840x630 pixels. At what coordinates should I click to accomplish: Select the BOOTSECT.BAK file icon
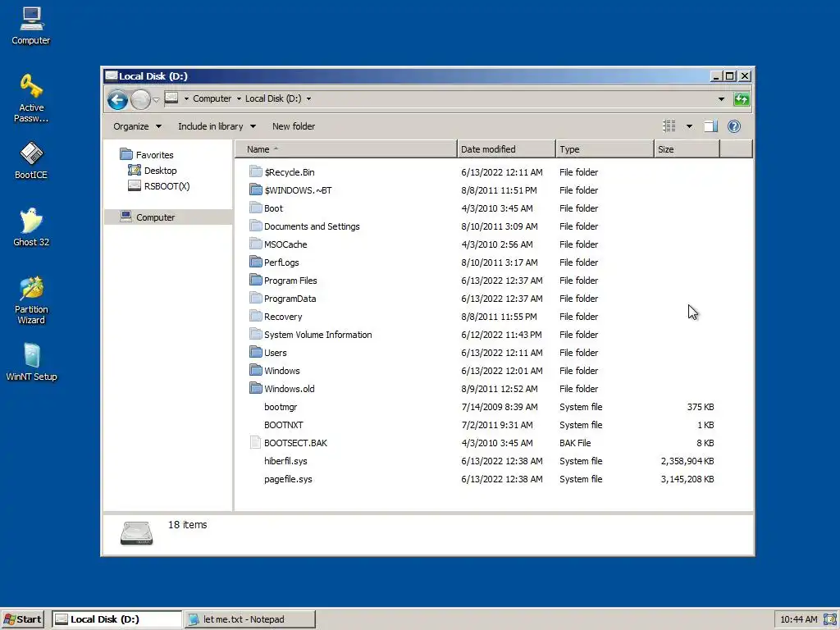pyautogui.click(x=256, y=442)
